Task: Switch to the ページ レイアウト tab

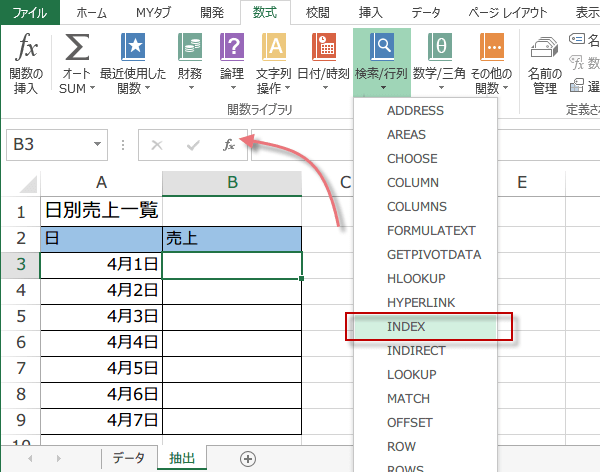Action: (508, 13)
